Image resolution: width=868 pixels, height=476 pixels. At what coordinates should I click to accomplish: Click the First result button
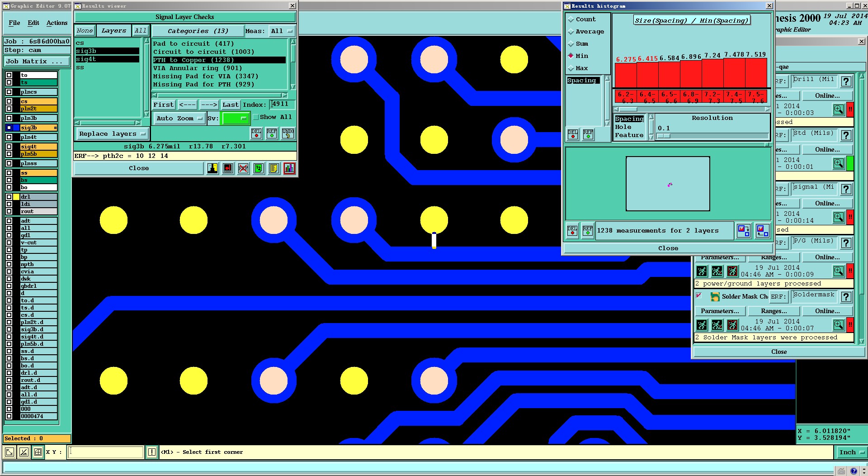[x=164, y=105]
